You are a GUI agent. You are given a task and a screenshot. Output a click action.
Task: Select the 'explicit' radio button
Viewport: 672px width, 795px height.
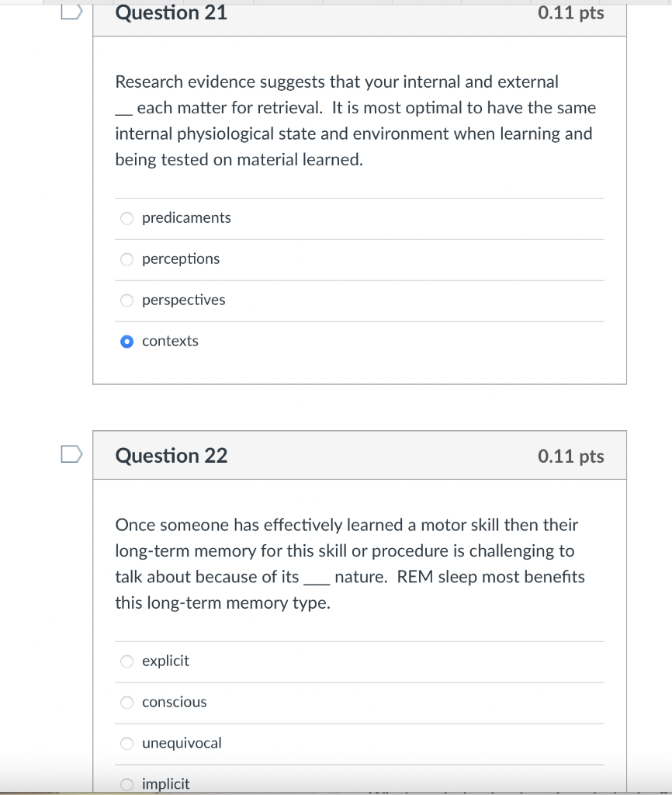127,661
